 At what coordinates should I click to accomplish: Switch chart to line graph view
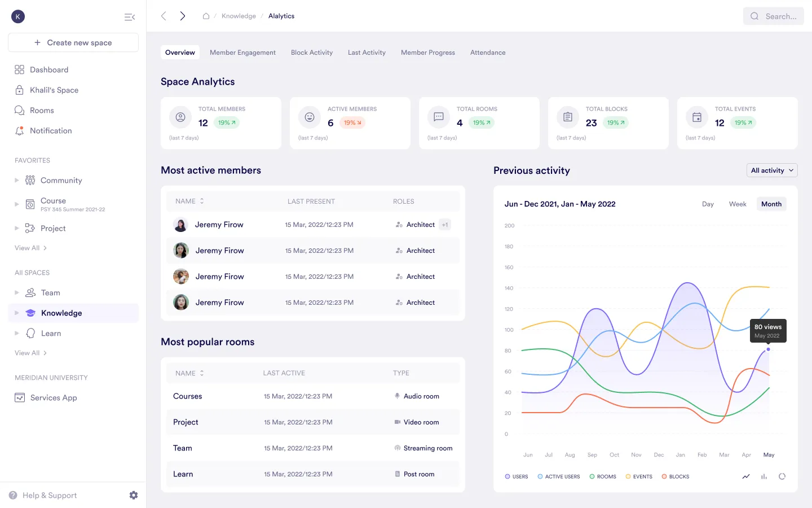(x=746, y=476)
